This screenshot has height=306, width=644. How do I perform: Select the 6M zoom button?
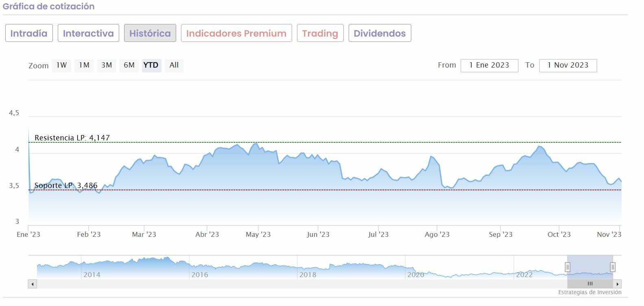click(129, 66)
